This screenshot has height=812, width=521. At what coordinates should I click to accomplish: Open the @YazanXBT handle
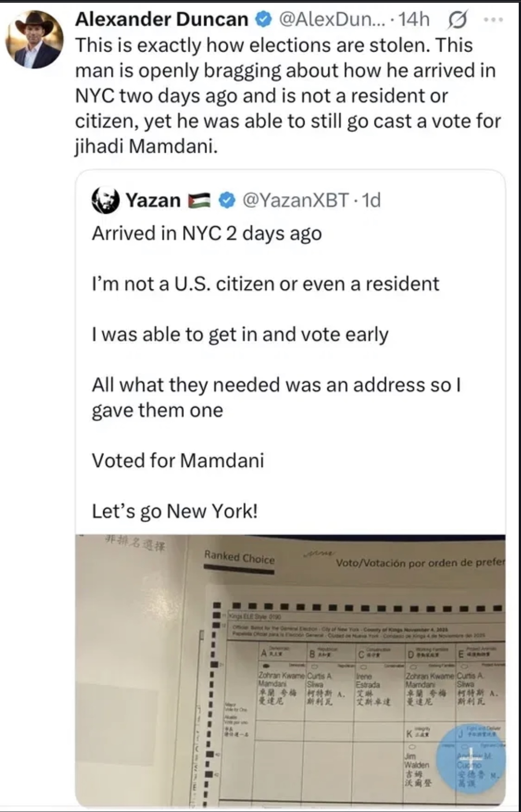click(296, 200)
